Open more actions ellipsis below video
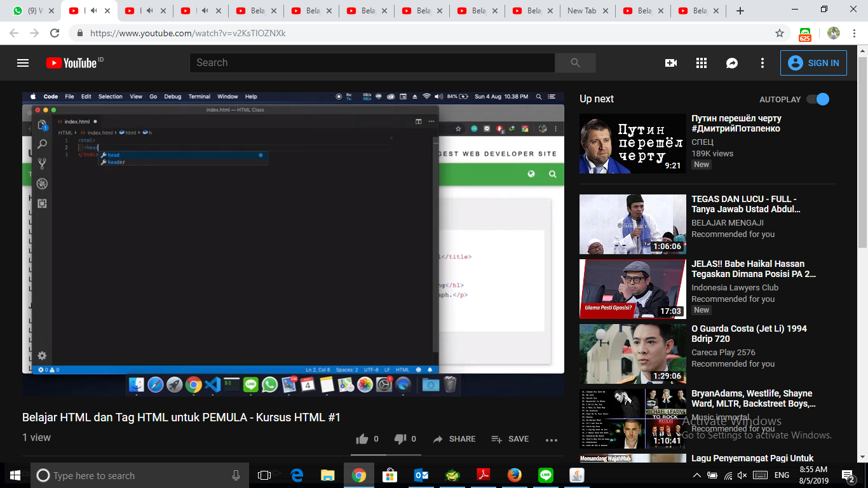 pos(551,440)
